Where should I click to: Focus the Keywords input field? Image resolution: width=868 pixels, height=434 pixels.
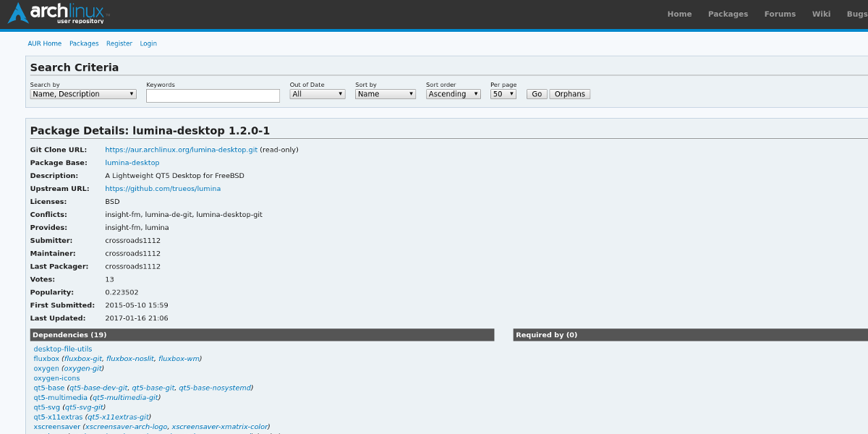coord(213,95)
